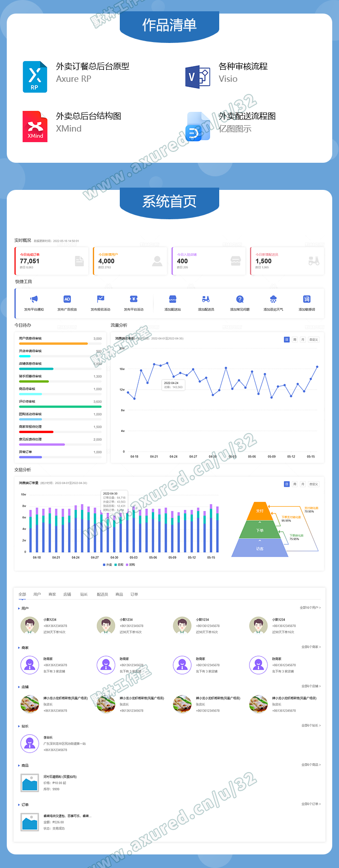The height and width of the screenshot is (868, 339).
Task: Open the 全部6个订单 link
Action: (311, 804)
